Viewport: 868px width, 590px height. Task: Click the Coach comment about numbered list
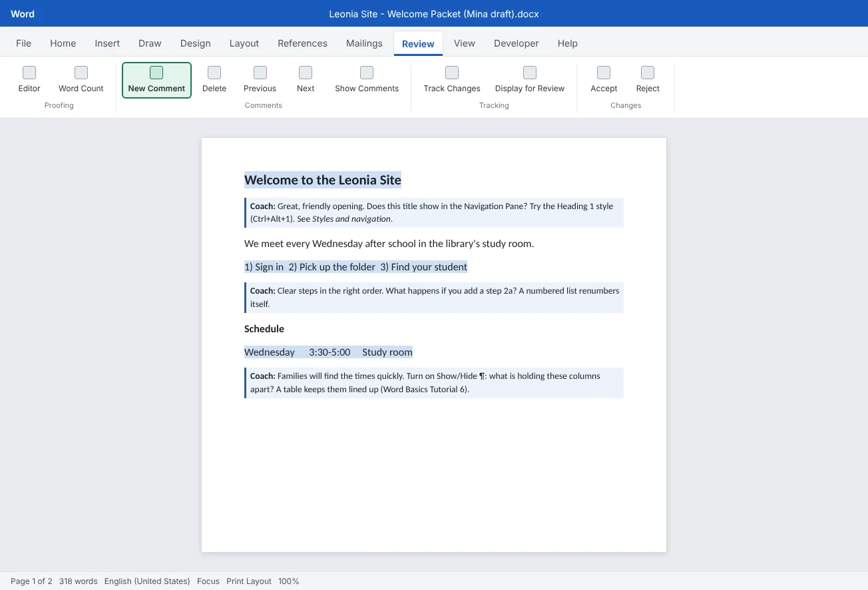point(434,298)
